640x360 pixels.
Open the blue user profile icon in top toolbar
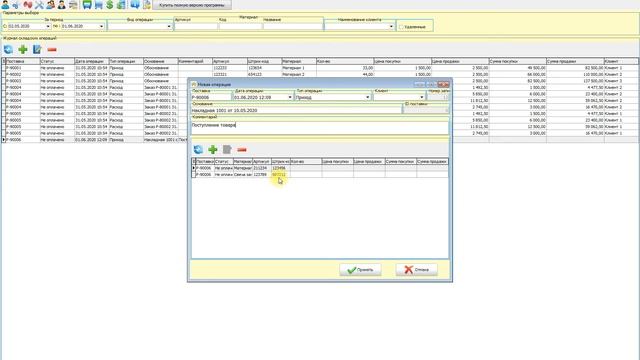click(x=5, y=5)
